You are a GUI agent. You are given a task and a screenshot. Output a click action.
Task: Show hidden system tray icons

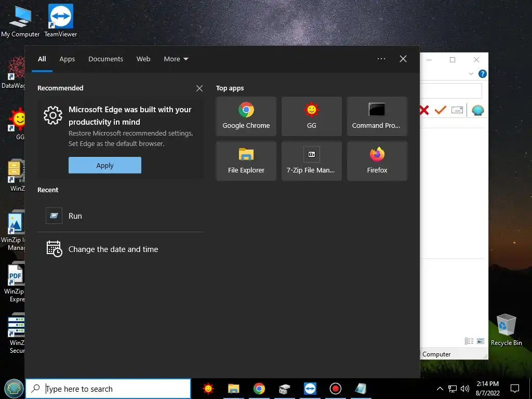tap(440, 389)
